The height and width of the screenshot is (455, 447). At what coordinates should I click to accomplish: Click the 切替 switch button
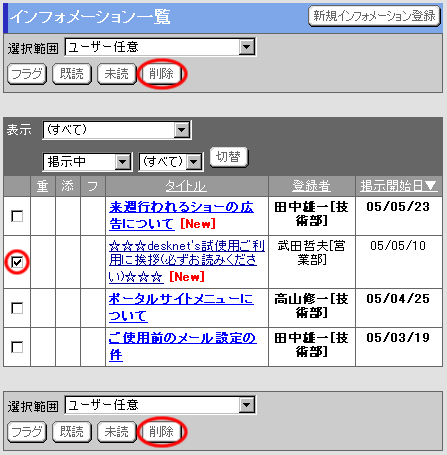[x=229, y=157]
